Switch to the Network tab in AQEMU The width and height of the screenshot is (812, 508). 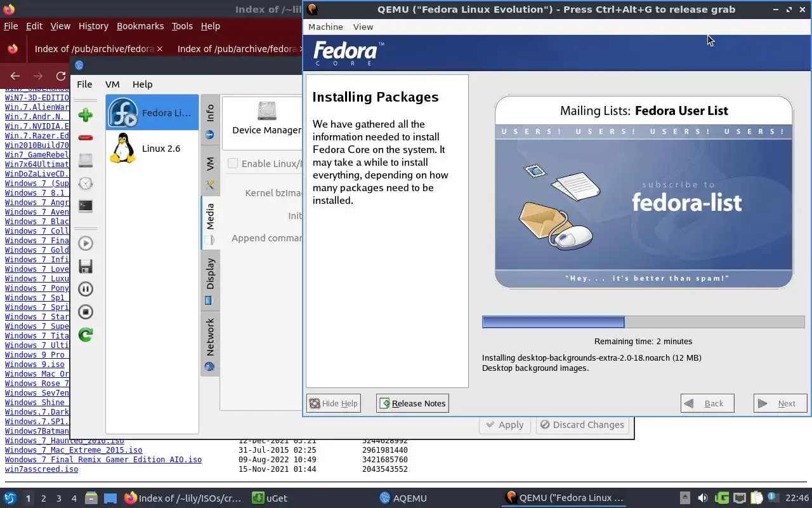pos(210,344)
